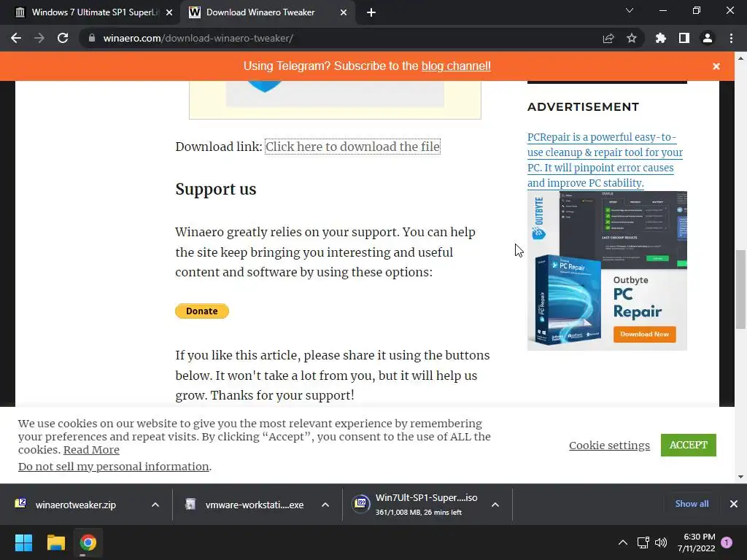Open new browser tab
Viewport: 747px width, 560px height.
(x=371, y=12)
